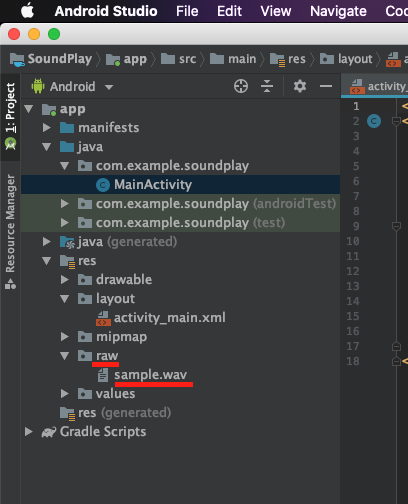This screenshot has width=408, height=504.
Task: Expand the values folder
Action: (x=65, y=394)
